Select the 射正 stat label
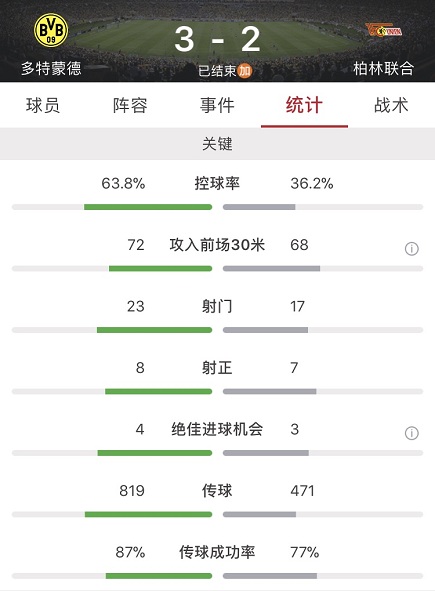 (217, 367)
